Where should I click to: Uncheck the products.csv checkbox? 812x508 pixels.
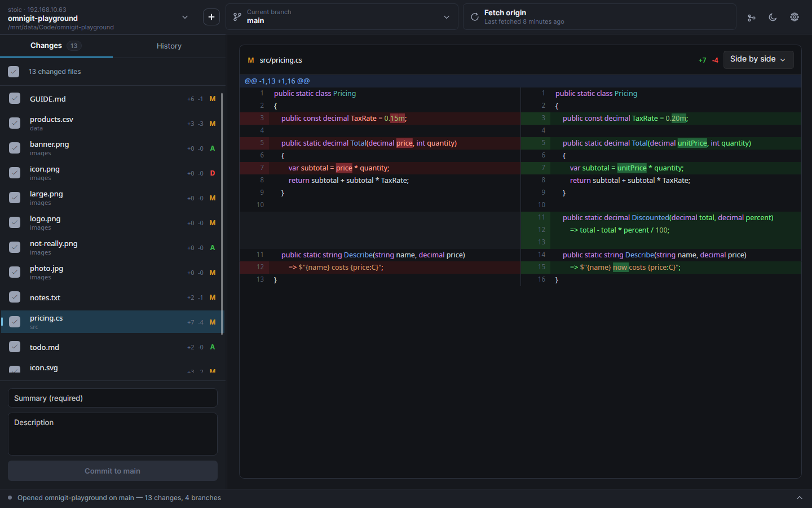15,123
